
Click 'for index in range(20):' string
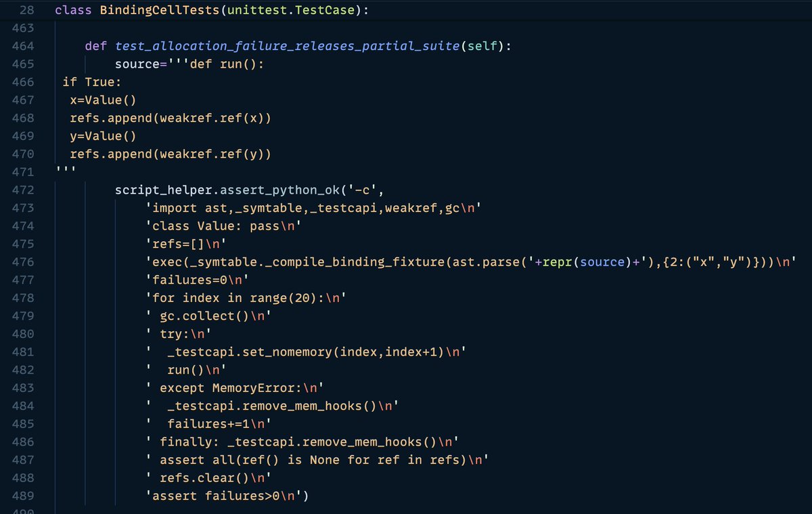[246, 299]
